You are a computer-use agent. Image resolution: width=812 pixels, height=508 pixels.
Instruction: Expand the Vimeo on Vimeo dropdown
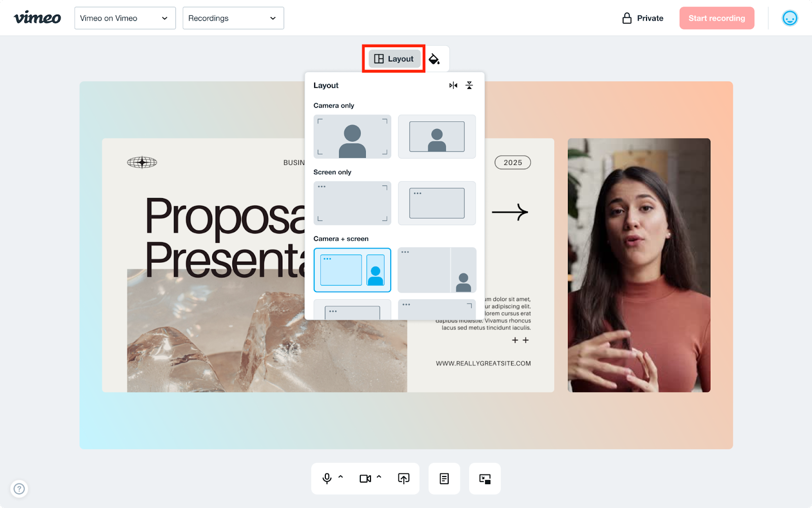pos(125,18)
